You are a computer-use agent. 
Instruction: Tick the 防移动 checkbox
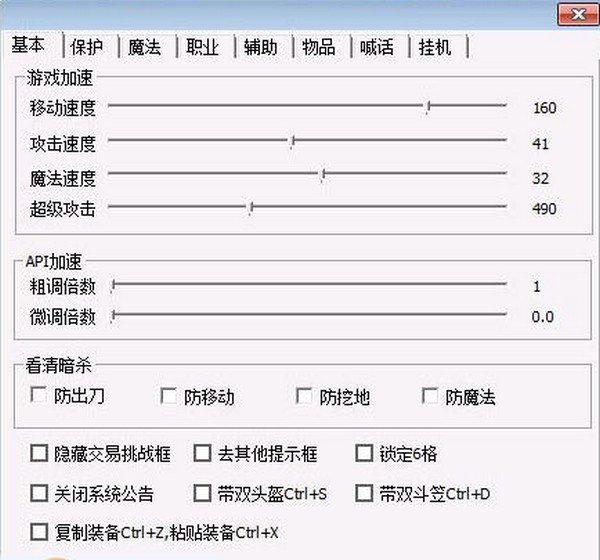pyautogui.click(x=168, y=396)
